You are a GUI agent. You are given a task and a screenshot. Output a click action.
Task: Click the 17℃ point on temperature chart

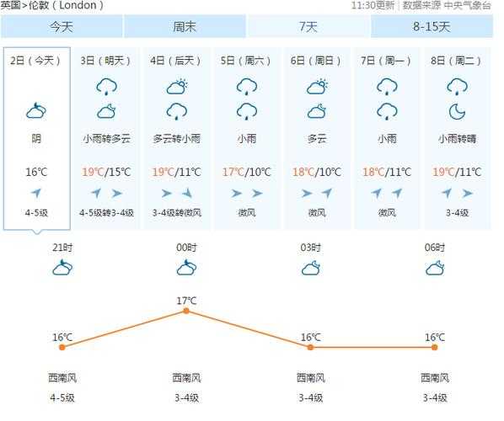[186, 311]
